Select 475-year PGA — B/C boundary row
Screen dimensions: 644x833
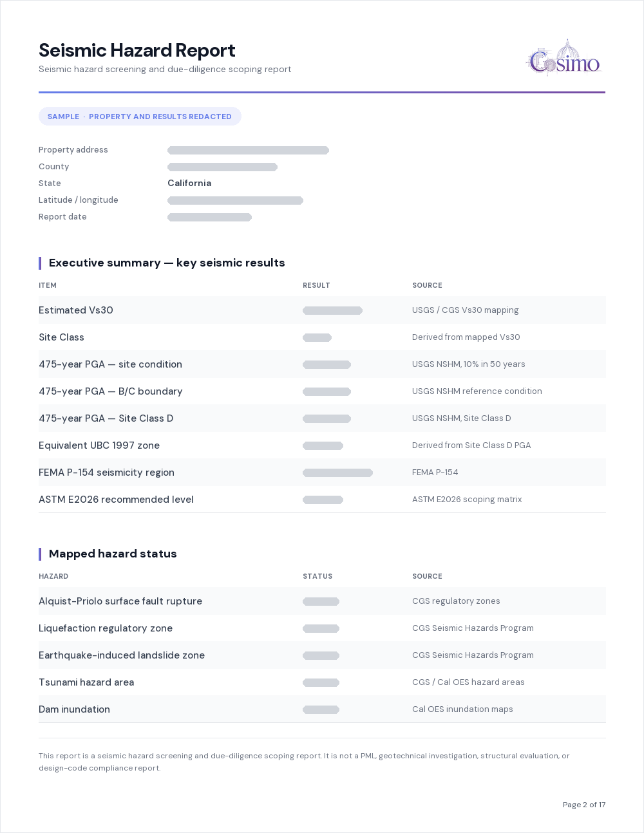(322, 391)
